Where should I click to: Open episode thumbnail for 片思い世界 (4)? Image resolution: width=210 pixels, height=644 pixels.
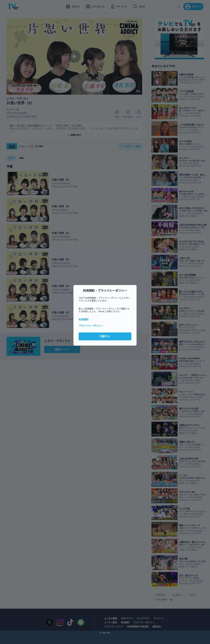tap(28, 236)
